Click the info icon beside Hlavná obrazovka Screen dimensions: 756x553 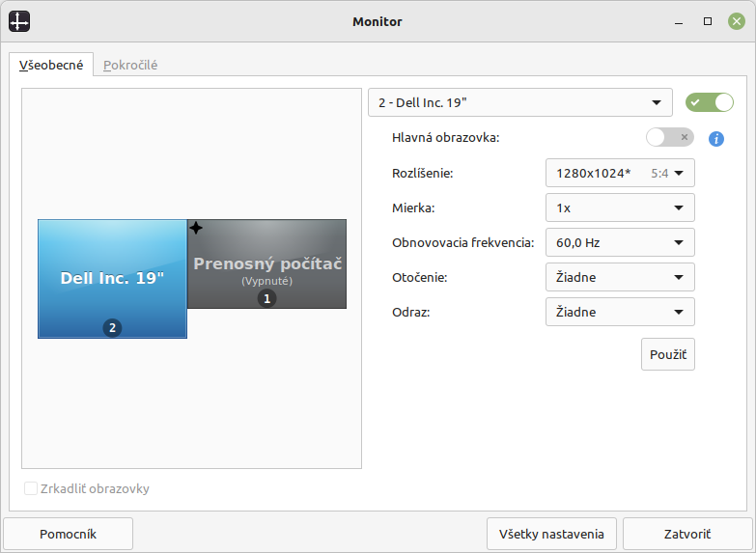click(715, 138)
